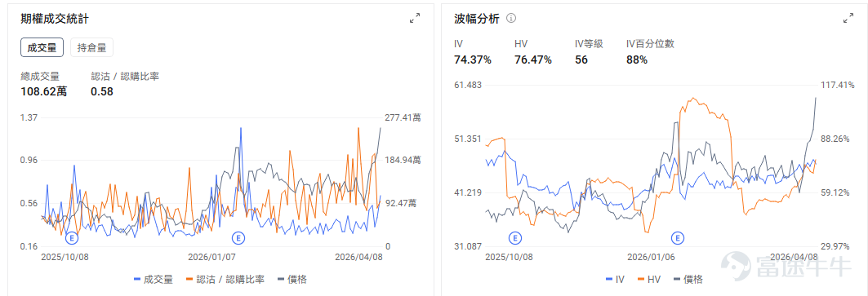Toggle the 價格 legend in the 期權成交統計 chart
This screenshot has height=296, width=868.
pyautogui.click(x=292, y=280)
